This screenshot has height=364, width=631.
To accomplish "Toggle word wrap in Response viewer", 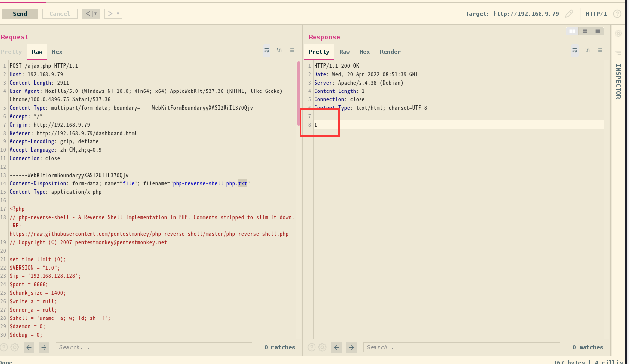I will (x=575, y=50).
